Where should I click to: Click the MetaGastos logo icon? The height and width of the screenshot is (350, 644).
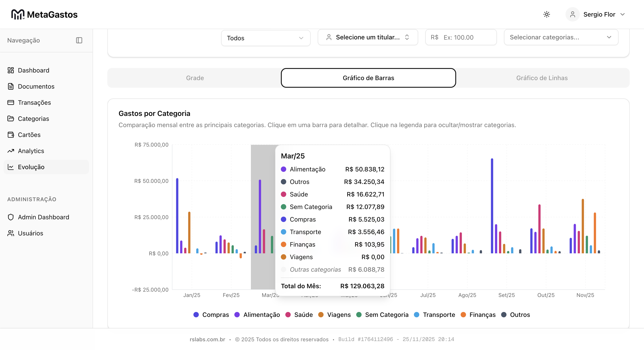[x=17, y=14]
